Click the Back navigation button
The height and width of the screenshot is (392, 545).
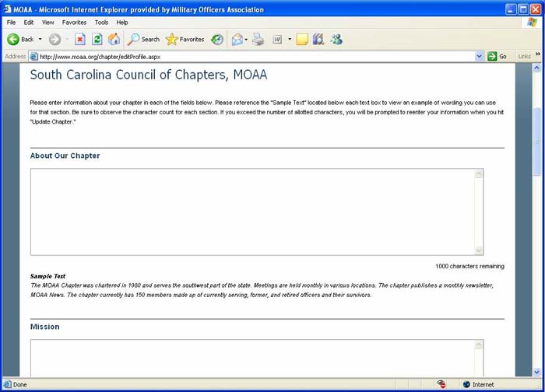(x=20, y=39)
